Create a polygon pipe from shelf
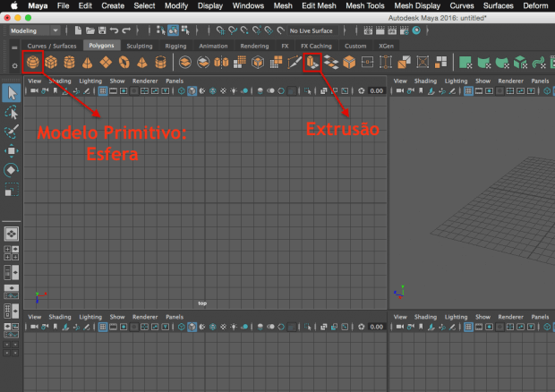The height and width of the screenshot is (392, 555). 160,63
